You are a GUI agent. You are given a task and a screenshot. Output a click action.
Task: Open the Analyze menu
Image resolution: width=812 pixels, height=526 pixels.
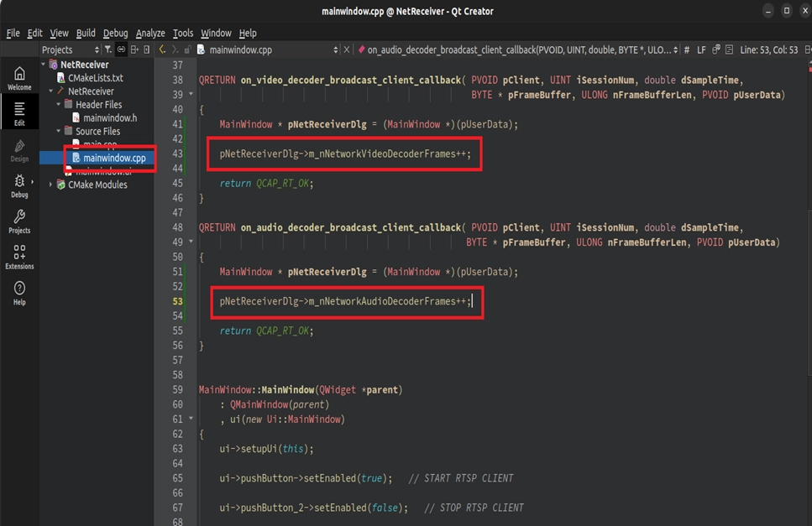(150, 33)
